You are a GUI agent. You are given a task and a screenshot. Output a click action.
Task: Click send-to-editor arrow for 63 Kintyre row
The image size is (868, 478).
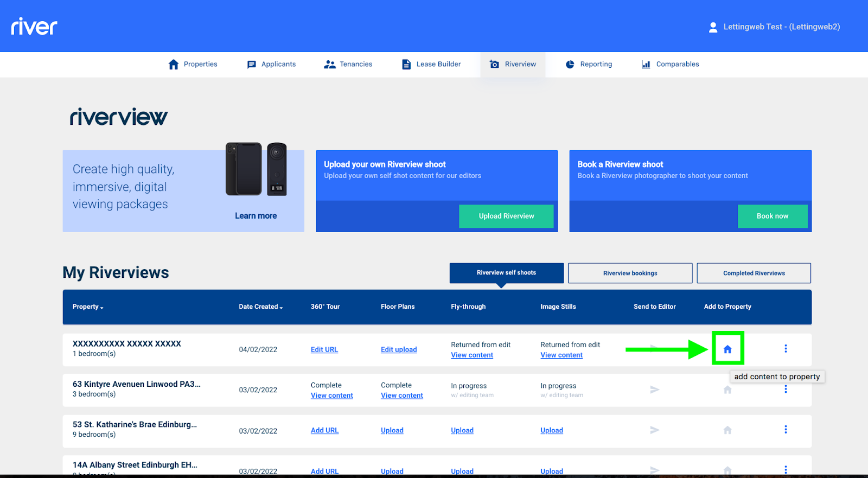[654, 390]
